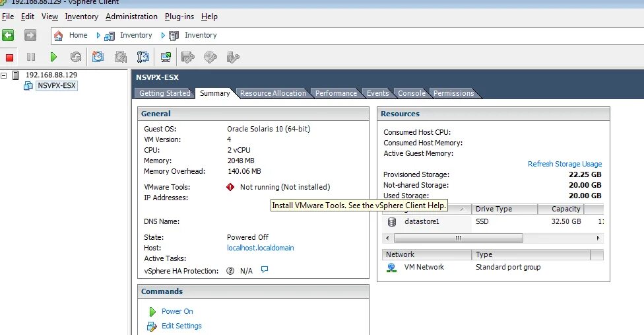Click the Power On command play icon
Image resolution: width=644 pixels, height=335 pixels.
click(x=152, y=312)
